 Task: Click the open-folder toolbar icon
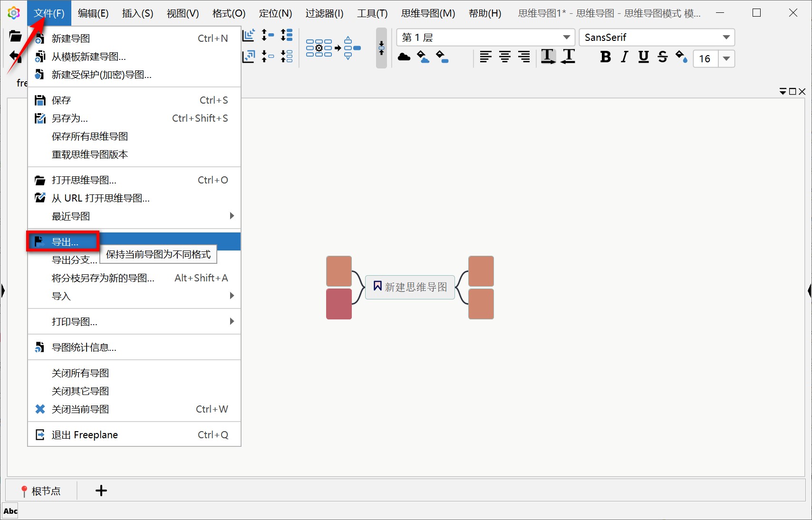pyautogui.click(x=15, y=36)
